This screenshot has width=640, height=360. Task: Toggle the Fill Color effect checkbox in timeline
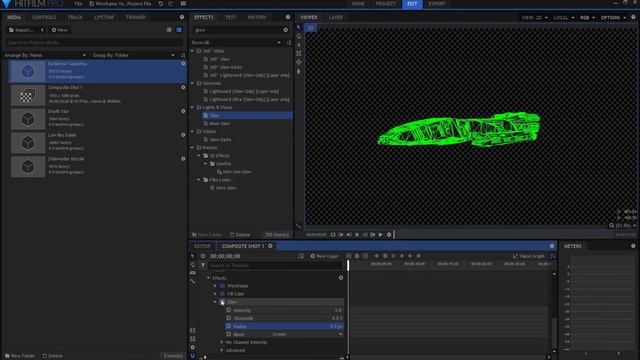click(222, 294)
